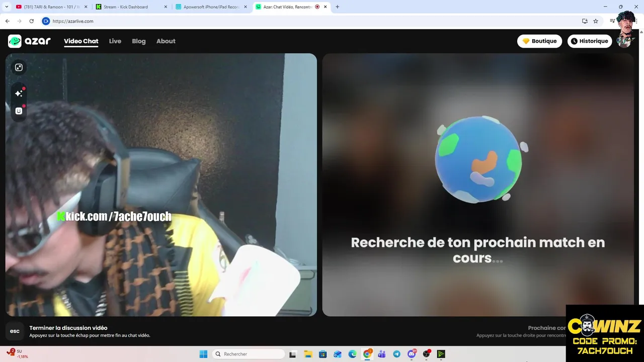Screen dimensions: 644x362
Task: Open Historique match history
Action: pyautogui.click(x=590, y=41)
